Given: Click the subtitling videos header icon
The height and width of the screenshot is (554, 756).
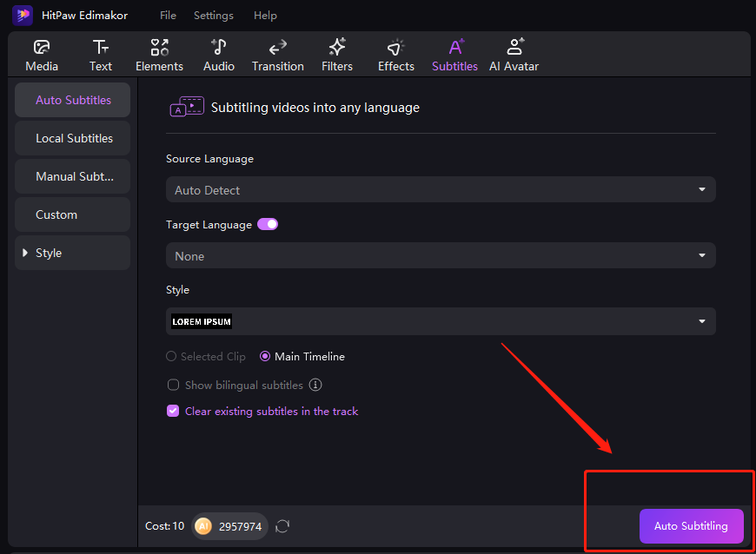Looking at the screenshot, I should (x=187, y=107).
